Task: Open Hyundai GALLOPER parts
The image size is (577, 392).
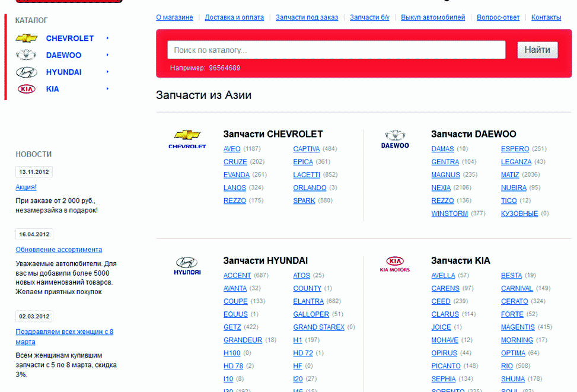Action: (311, 314)
